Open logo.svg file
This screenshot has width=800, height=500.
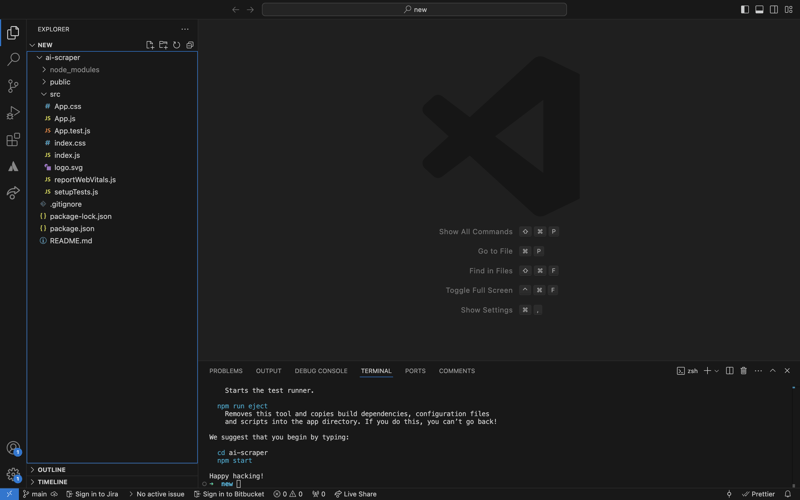68,168
